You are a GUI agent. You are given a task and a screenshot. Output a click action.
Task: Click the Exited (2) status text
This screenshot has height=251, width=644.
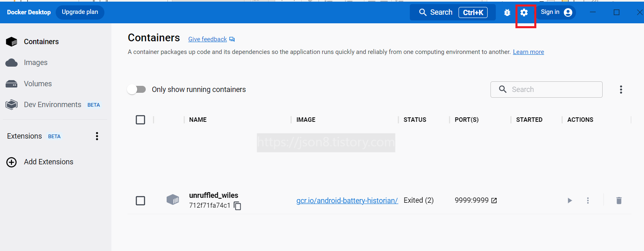(x=418, y=200)
